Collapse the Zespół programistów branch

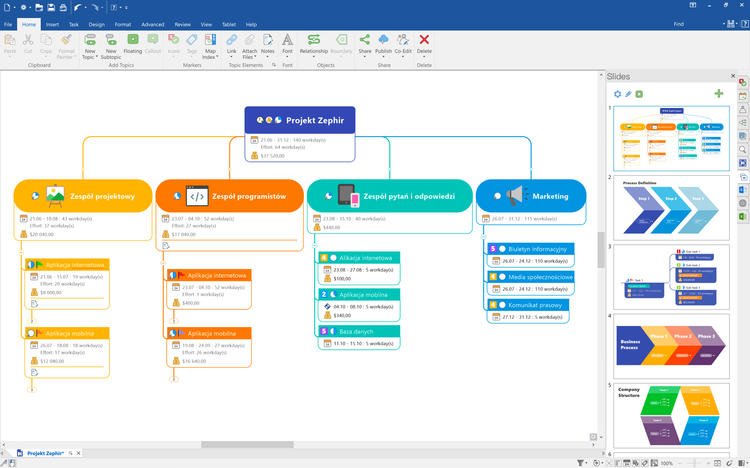pyautogui.click(x=163, y=263)
